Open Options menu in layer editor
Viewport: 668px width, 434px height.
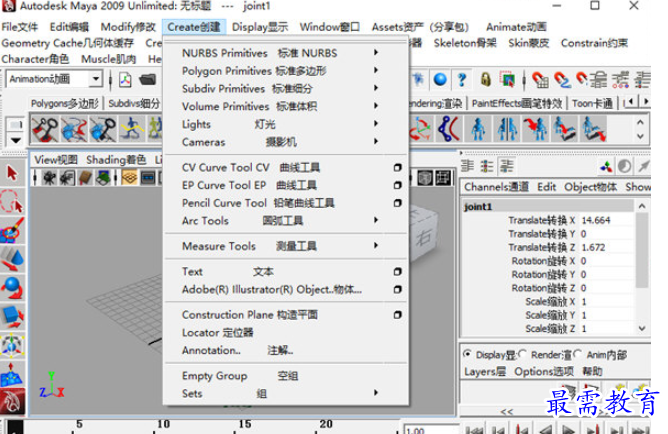pyautogui.click(x=544, y=372)
